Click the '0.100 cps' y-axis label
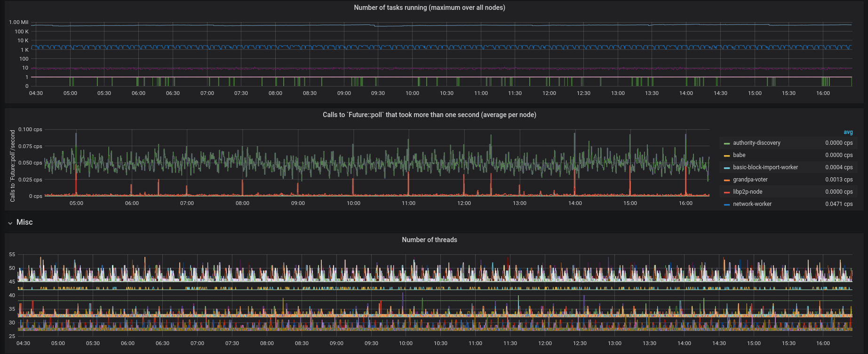This screenshot has height=354, width=868. tap(30, 129)
